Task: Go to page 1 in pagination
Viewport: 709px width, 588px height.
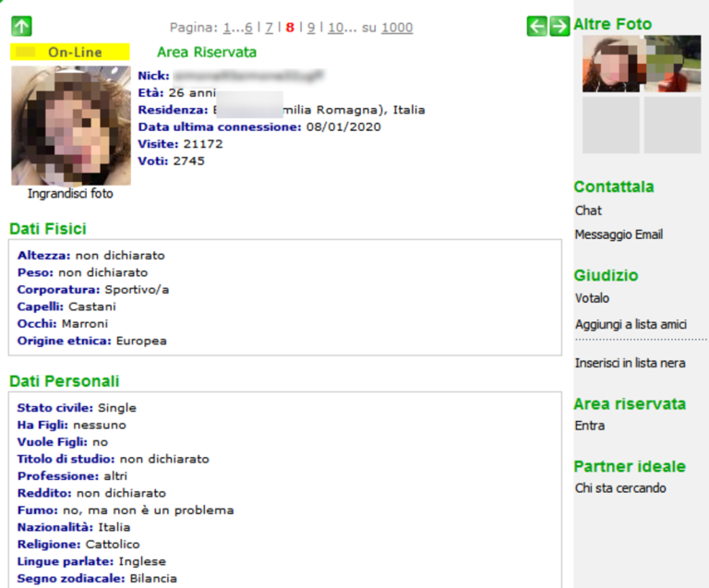Action: tap(227, 28)
